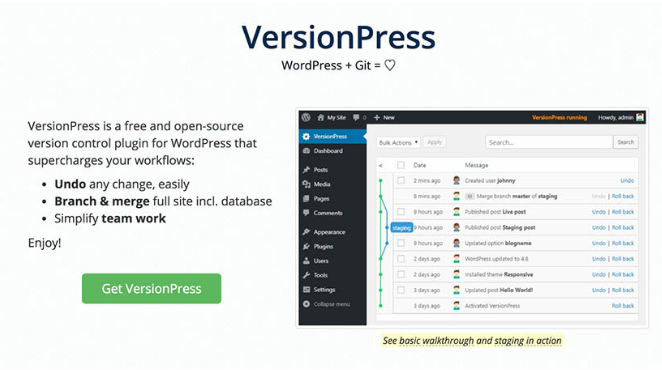Click the Collapse menu label

331,304
